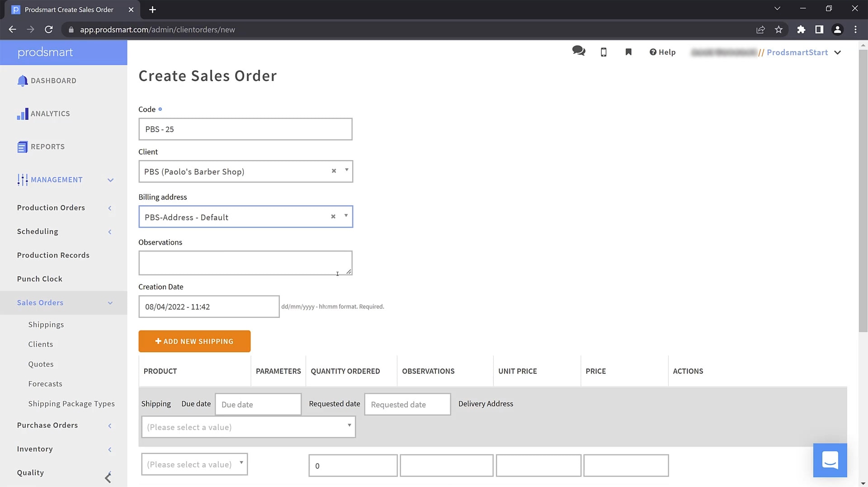Click the Due date input field
The image size is (868, 487).
click(x=258, y=405)
